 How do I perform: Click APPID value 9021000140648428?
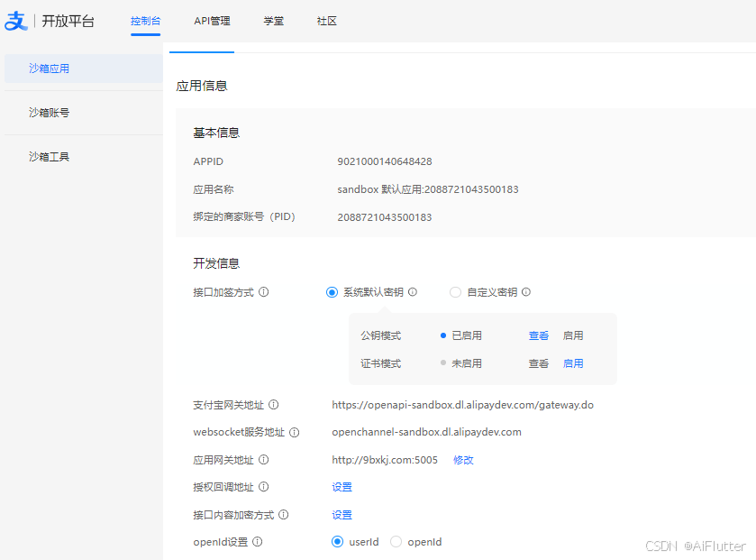pyautogui.click(x=385, y=161)
